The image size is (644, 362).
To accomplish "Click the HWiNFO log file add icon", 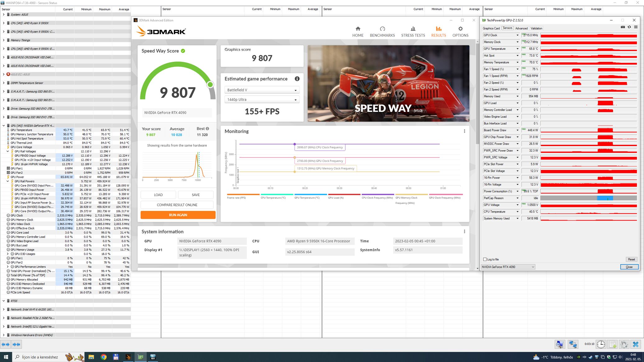I will [x=613, y=344].
